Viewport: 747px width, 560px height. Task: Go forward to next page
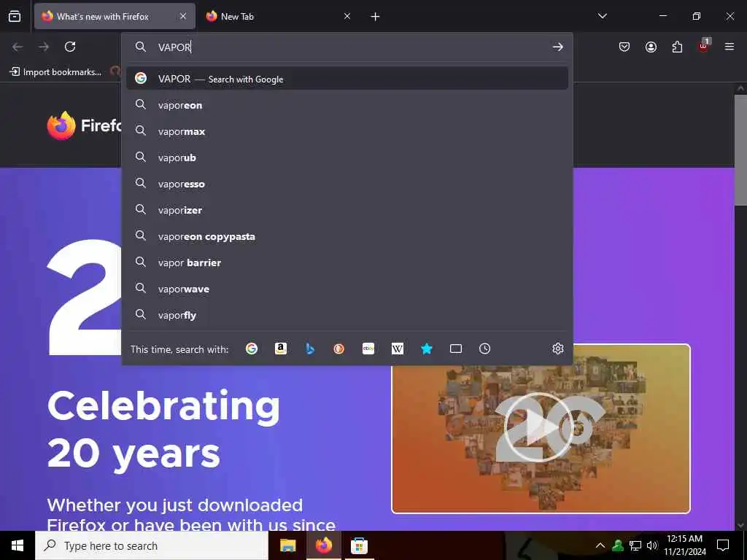click(x=44, y=47)
